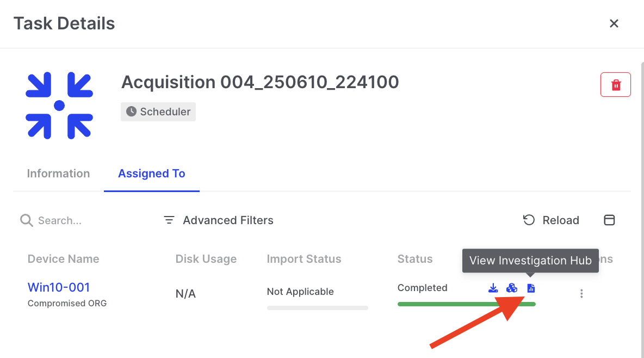Open the Win10-001 device link
644x358 pixels.
click(59, 287)
